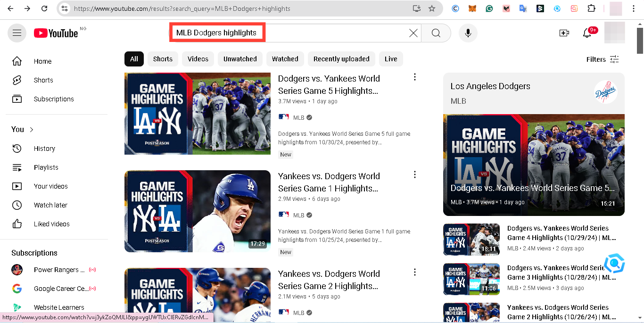
Task: Expand the You section chevron
Action: click(32, 130)
